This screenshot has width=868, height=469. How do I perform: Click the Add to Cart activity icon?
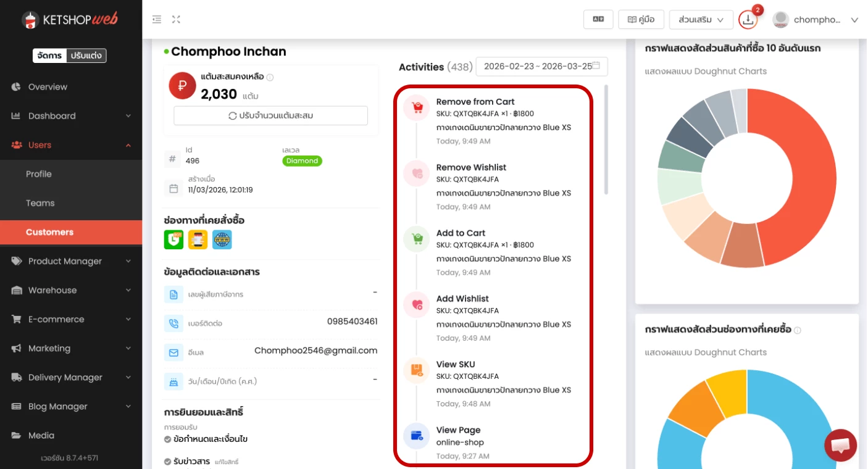click(417, 239)
